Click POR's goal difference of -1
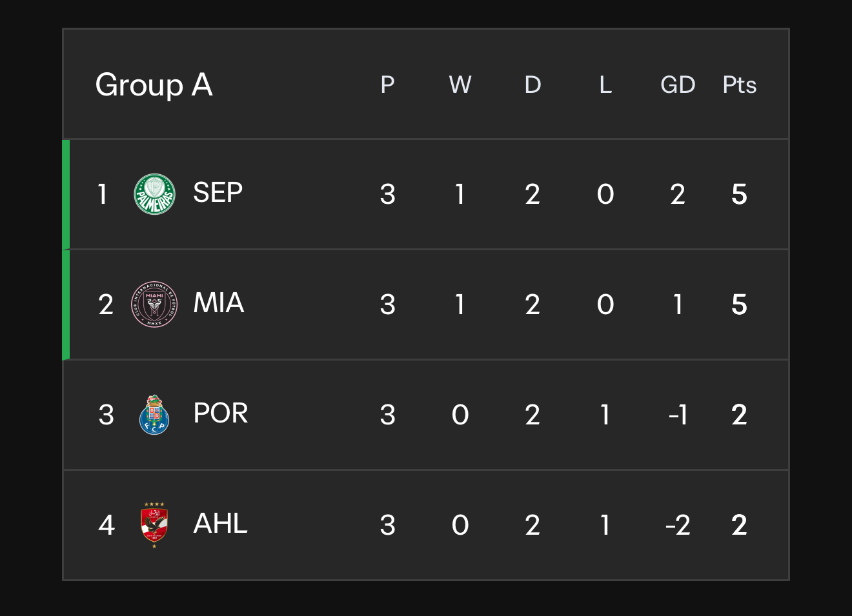This screenshot has height=616, width=852. (x=678, y=415)
